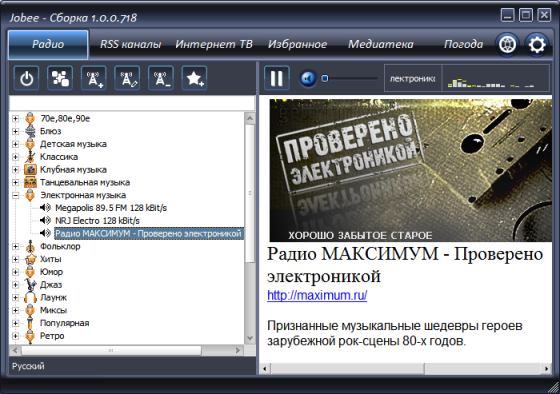Viewport: 560px width, 394px height.
Task: Expand the Детская музыка category
Action: [x=15, y=144]
